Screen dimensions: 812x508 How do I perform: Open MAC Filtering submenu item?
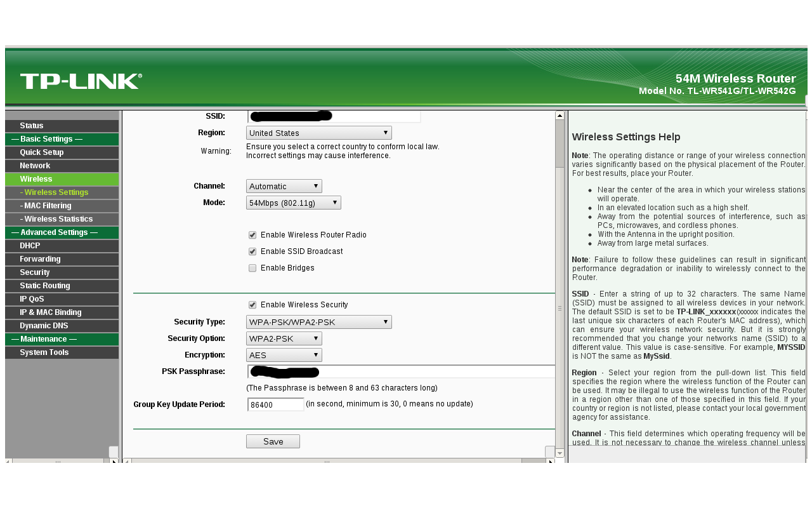(x=62, y=206)
